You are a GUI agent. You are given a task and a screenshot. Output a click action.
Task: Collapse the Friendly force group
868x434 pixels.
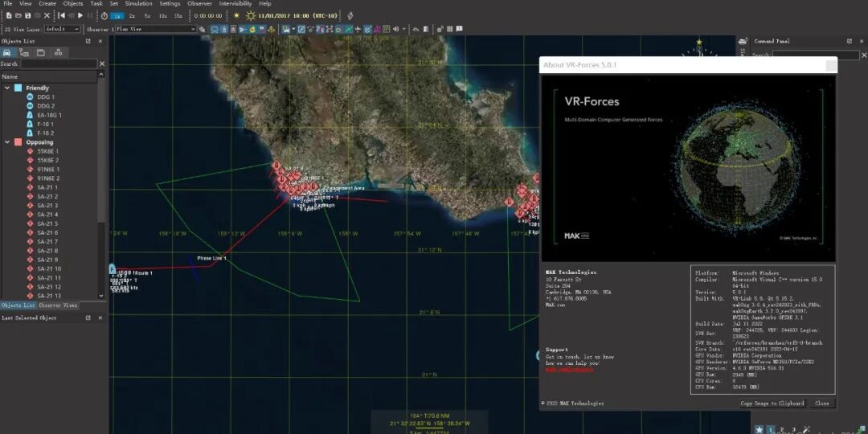coord(7,88)
